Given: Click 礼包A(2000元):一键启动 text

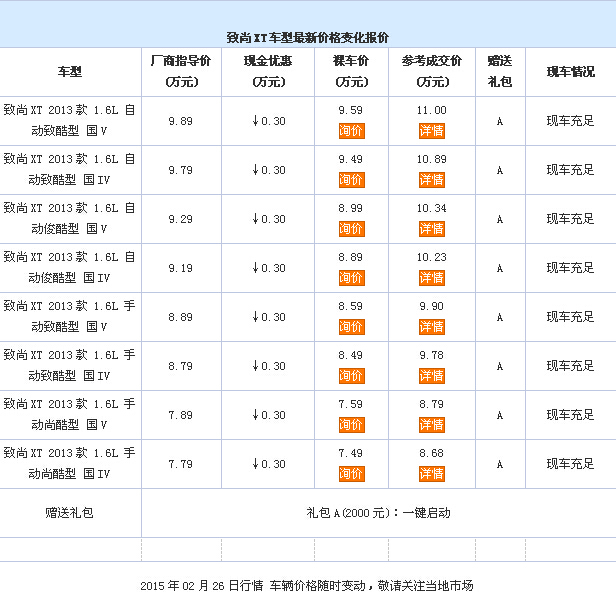Looking at the screenshot, I should pyautogui.click(x=378, y=513).
